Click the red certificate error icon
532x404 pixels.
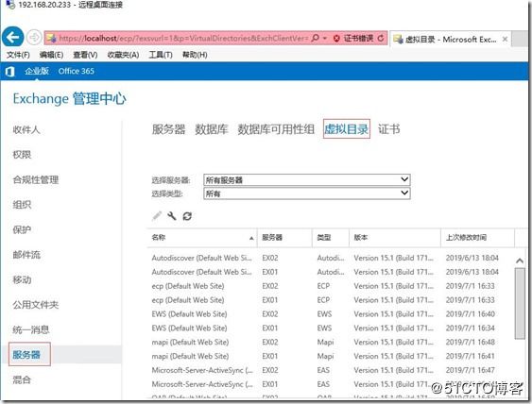click(336, 39)
